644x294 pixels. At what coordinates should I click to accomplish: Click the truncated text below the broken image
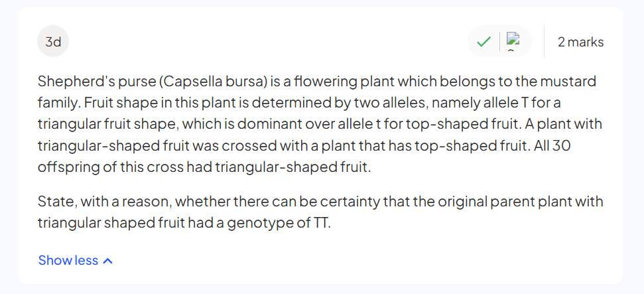[x=511, y=50]
